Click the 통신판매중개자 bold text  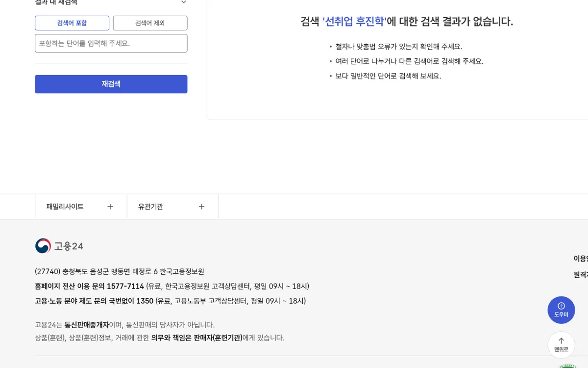coord(87,325)
